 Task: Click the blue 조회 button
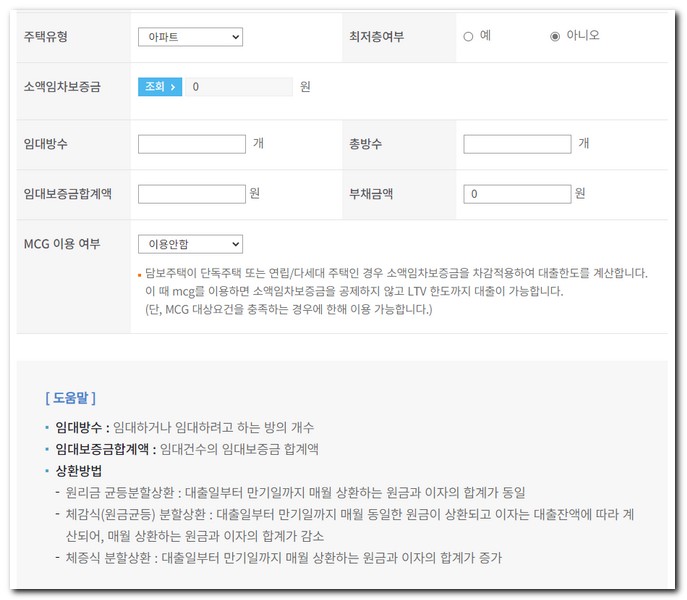click(x=160, y=87)
